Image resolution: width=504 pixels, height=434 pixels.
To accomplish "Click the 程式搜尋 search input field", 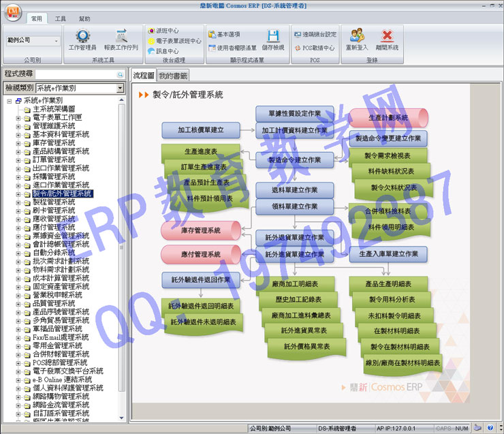I will pyautogui.click(x=76, y=74).
